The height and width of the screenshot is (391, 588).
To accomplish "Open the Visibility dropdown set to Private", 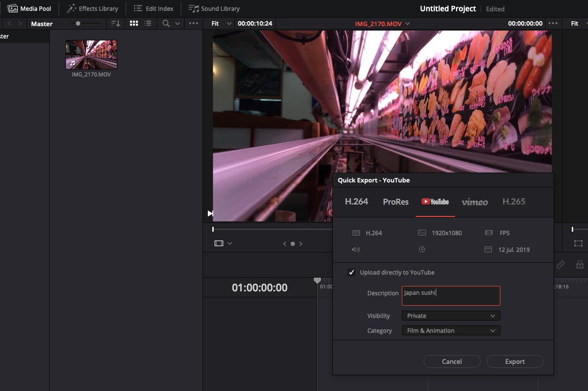I will [451, 316].
